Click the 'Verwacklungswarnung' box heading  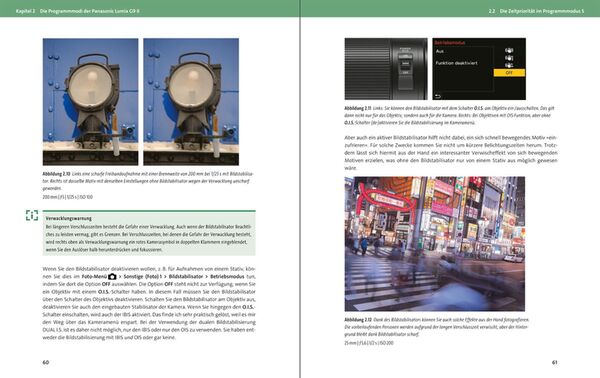(x=68, y=218)
